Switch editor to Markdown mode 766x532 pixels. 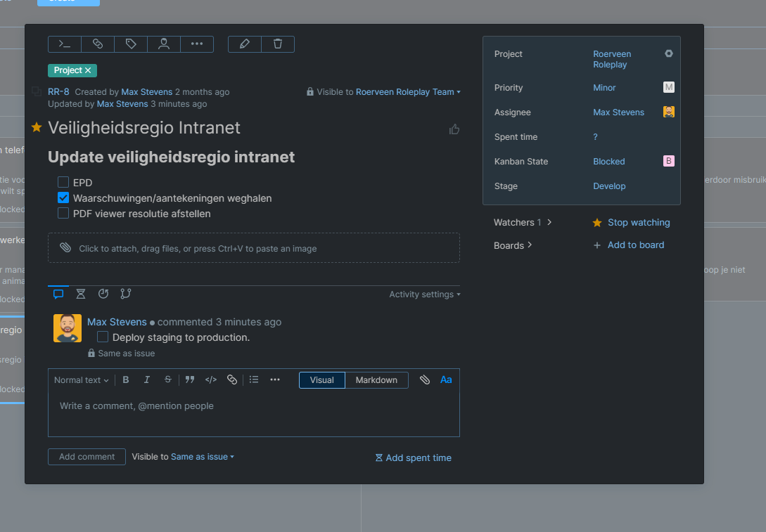coord(376,380)
